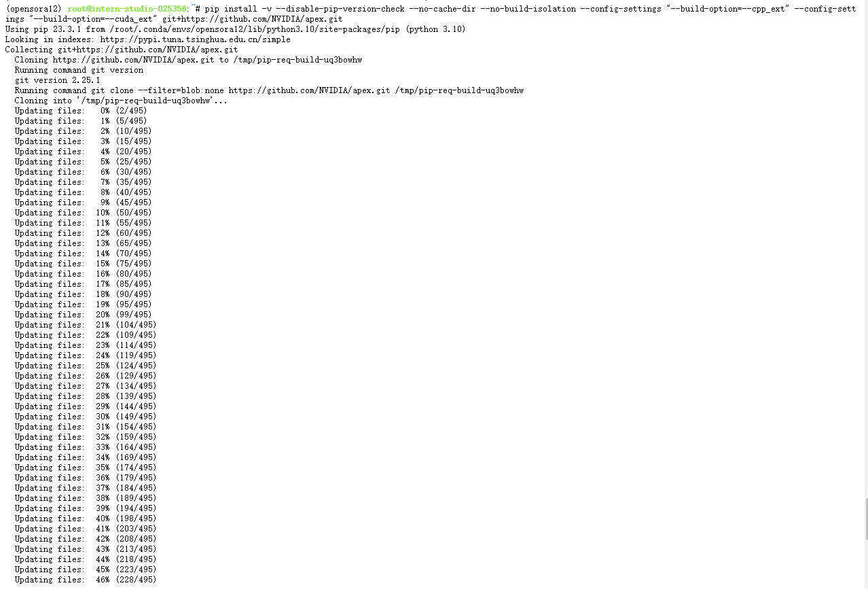Click the root@intern-studio-025356 prompt text

pos(127,9)
